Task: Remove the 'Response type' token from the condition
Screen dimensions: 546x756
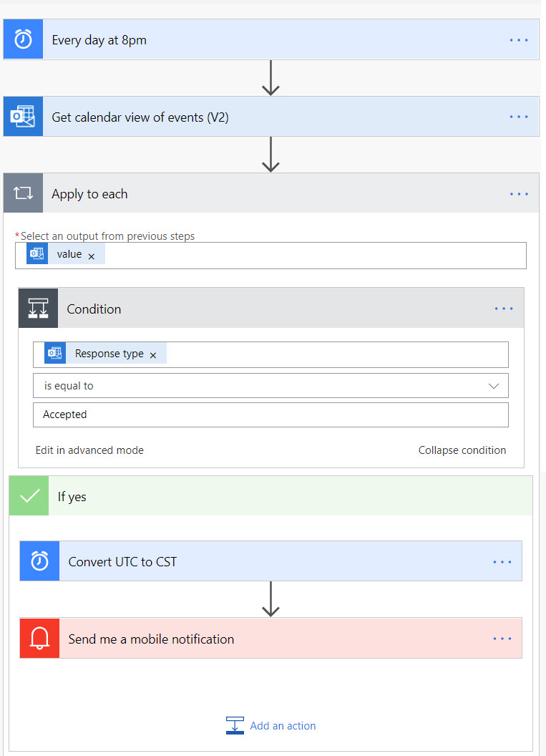Action: (x=152, y=355)
